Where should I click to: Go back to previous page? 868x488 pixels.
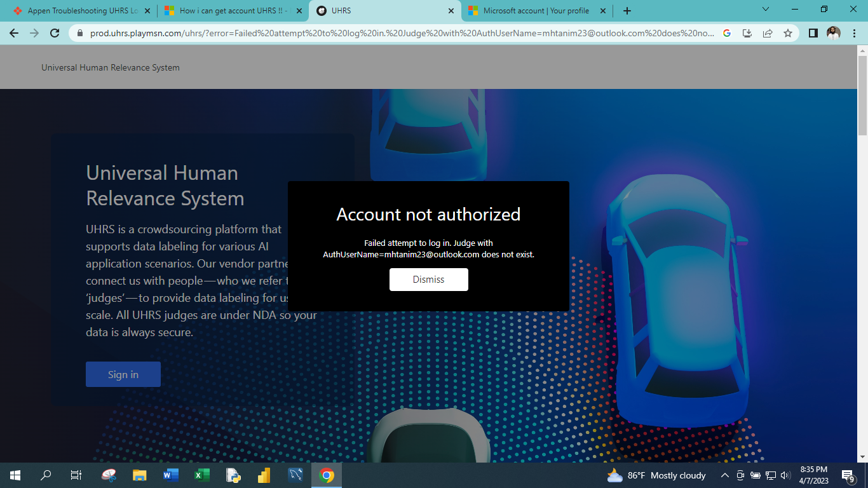point(14,33)
